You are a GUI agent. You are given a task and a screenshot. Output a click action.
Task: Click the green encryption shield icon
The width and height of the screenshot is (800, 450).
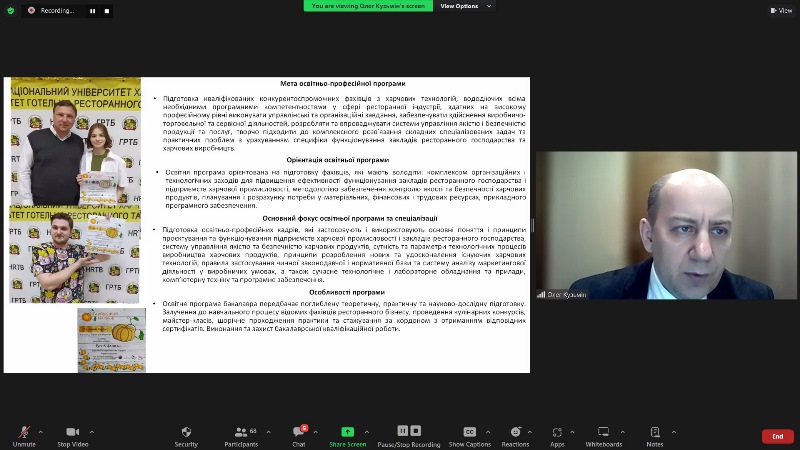[10, 10]
